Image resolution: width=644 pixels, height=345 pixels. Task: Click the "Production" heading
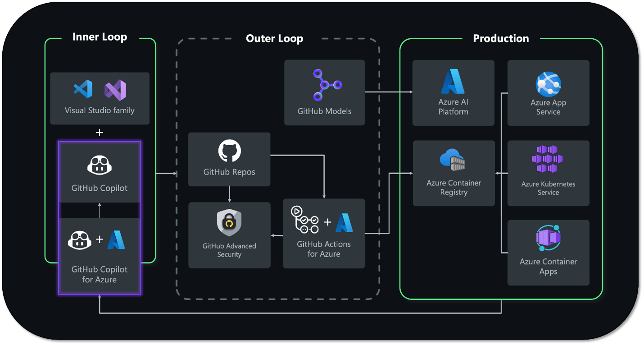(501, 38)
